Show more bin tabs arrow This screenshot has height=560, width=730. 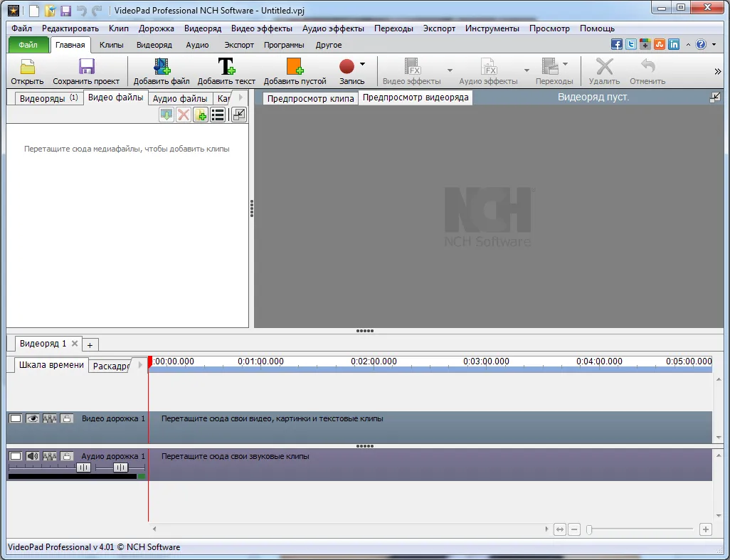240,97
